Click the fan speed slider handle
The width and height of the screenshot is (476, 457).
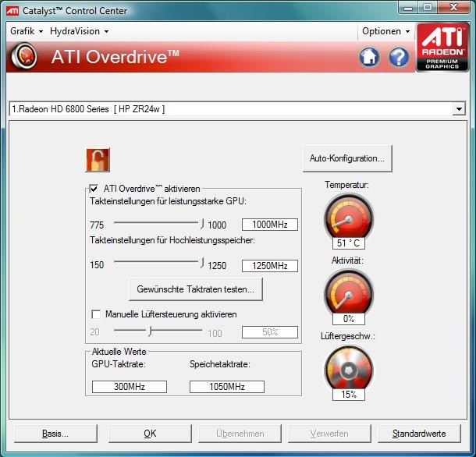(150, 331)
